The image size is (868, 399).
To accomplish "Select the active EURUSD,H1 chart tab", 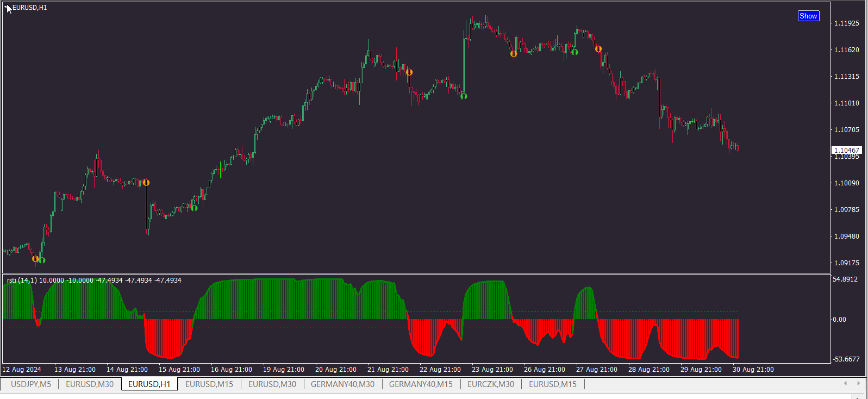I will click(x=149, y=384).
